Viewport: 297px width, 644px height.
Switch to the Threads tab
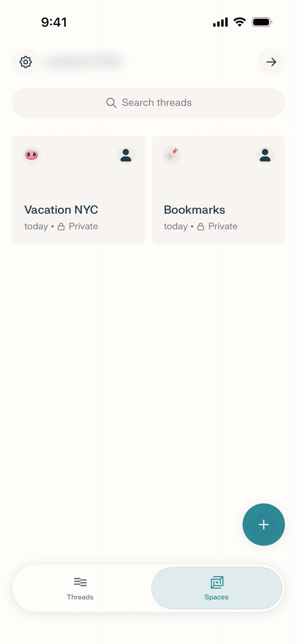(x=80, y=588)
